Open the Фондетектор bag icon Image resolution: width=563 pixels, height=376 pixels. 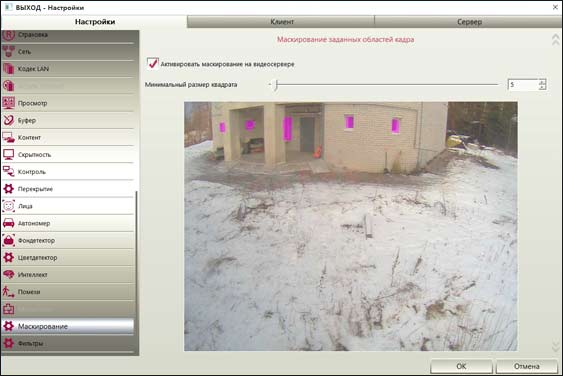coord(9,240)
